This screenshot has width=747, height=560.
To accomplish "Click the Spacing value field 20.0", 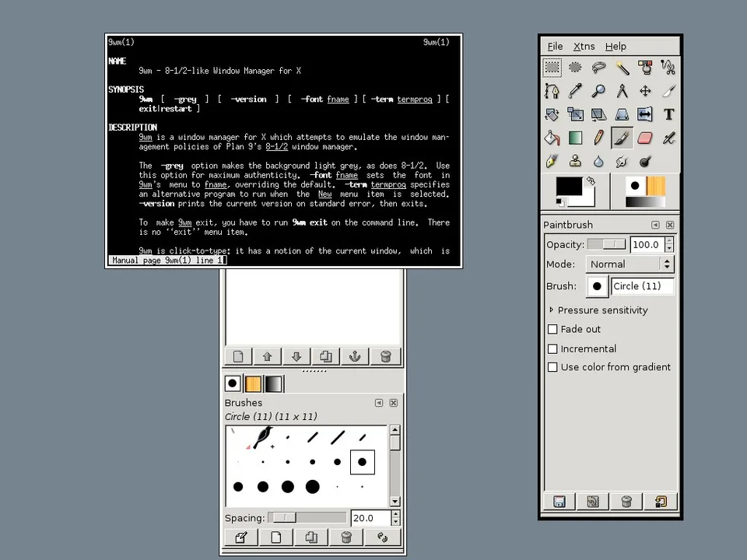I will [370, 518].
